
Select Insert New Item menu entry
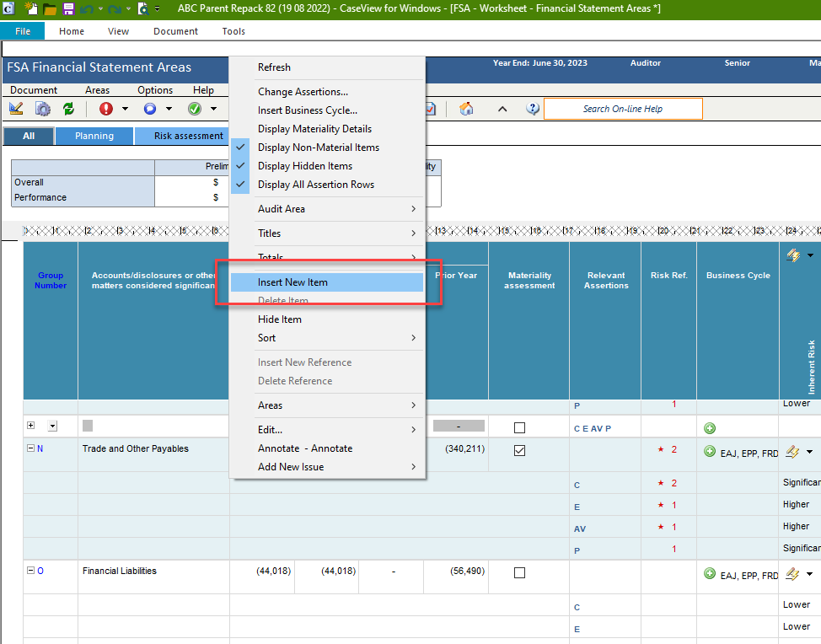(x=327, y=282)
